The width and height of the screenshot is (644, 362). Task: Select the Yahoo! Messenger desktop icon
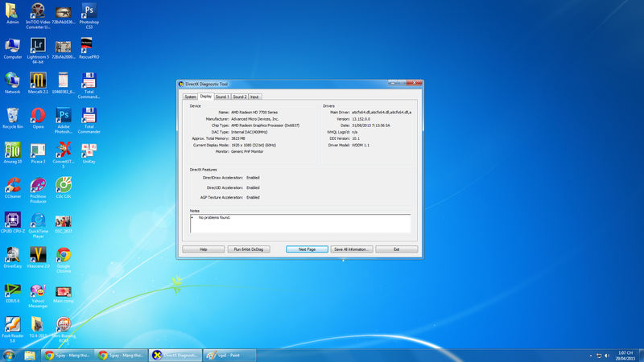38,290
